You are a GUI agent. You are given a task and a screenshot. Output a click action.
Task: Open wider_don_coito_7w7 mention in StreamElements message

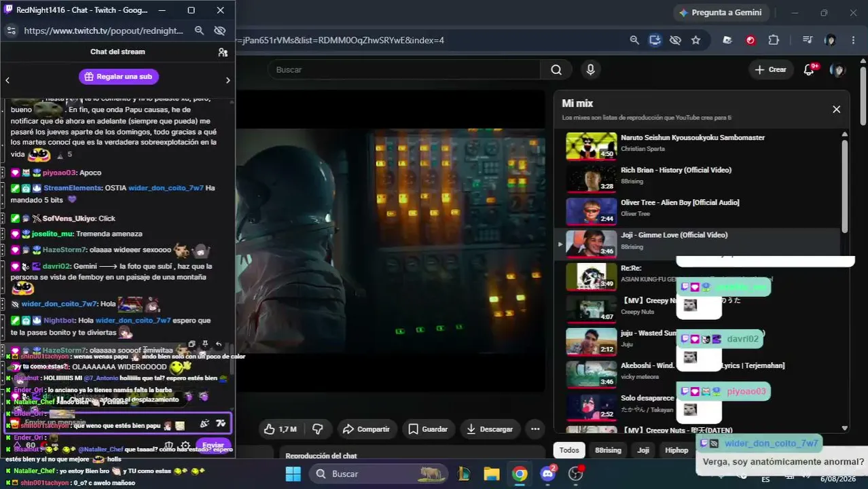[166, 188]
